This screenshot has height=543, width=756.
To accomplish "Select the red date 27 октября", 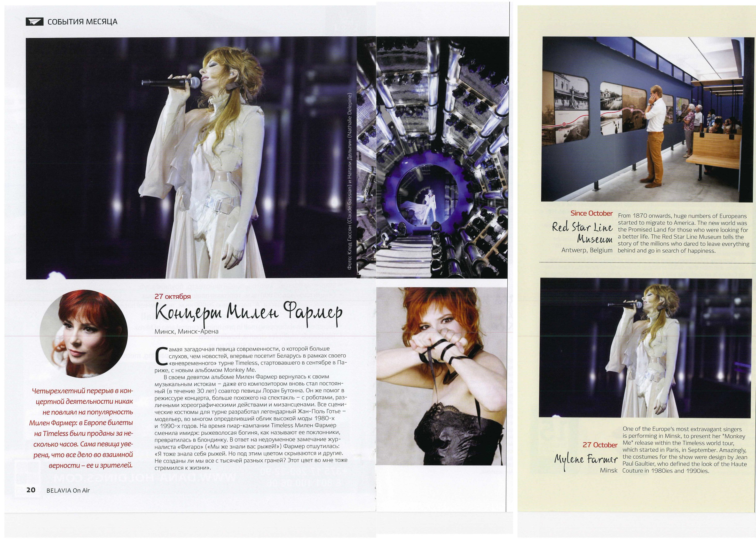I will tap(173, 297).
